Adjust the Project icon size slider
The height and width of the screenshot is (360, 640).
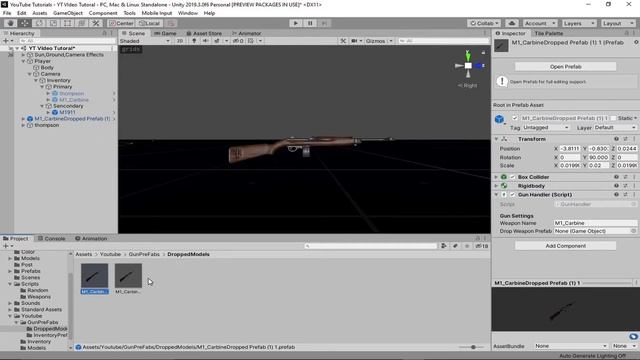(472, 347)
